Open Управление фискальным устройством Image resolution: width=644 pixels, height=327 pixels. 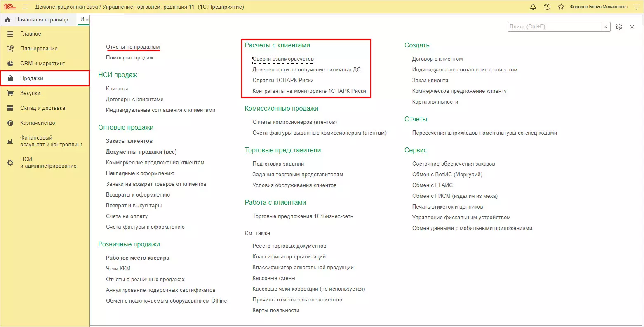point(461,218)
